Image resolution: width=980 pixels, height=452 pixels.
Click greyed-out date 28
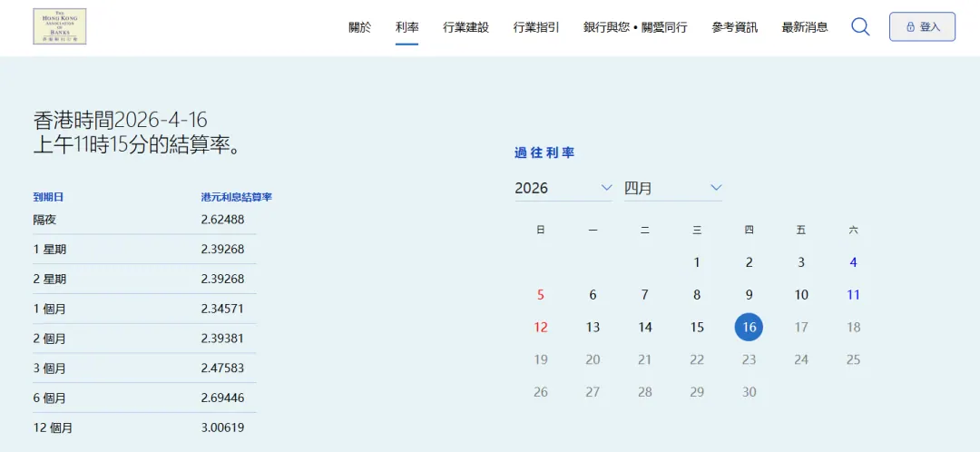click(x=645, y=392)
